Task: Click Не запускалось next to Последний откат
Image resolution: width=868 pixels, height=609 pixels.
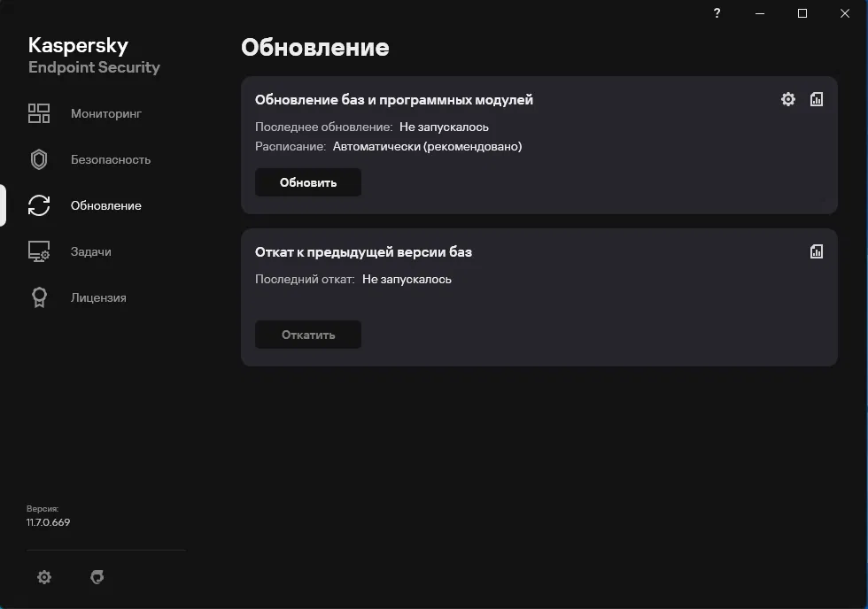Action: point(407,279)
